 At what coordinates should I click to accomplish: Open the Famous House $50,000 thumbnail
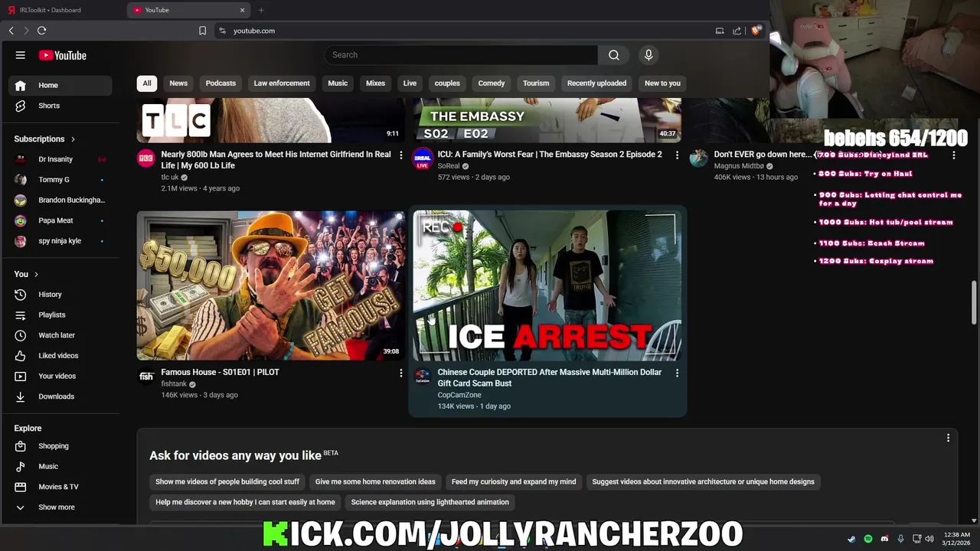tap(271, 285)
